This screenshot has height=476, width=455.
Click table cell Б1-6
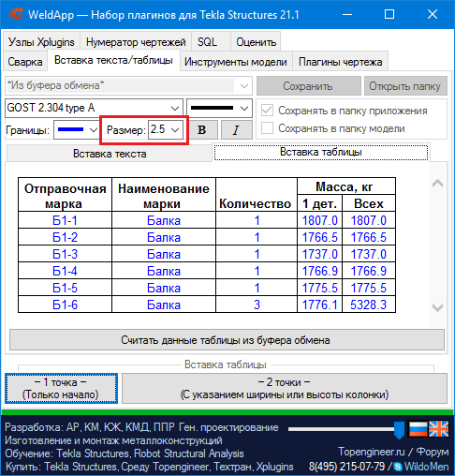(x=65, y=305)
